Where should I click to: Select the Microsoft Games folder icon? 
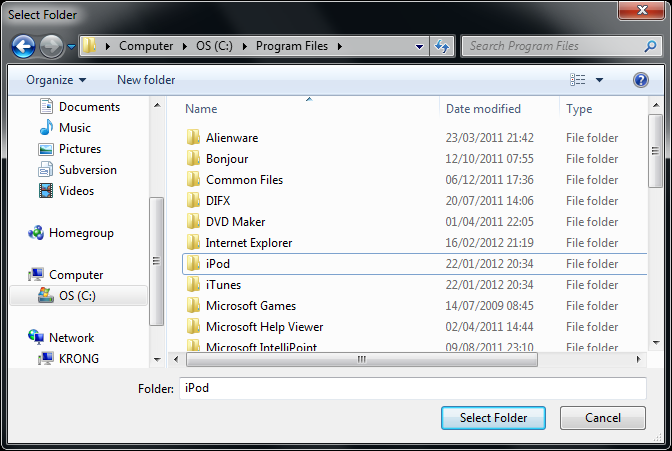point(193,305)
